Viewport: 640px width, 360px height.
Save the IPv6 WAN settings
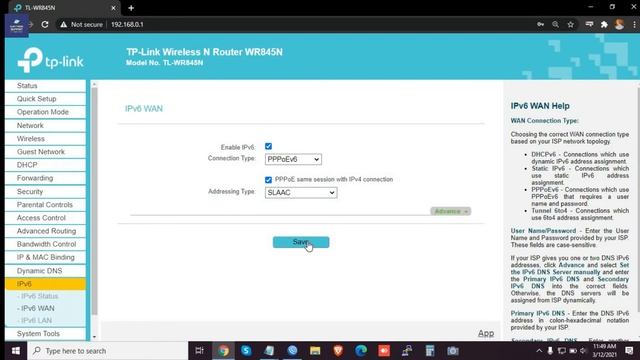tap(301, 242)
